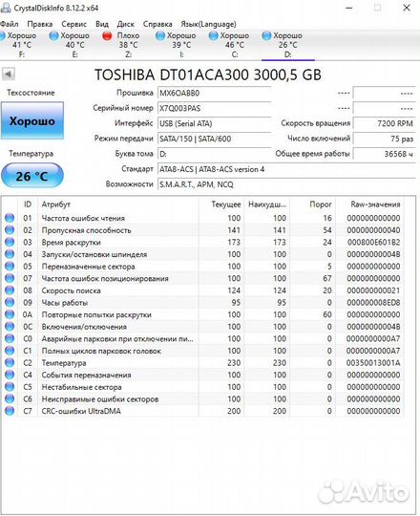Select row Скорость поиска
This screenshot has width=420, height=516.
203,290
